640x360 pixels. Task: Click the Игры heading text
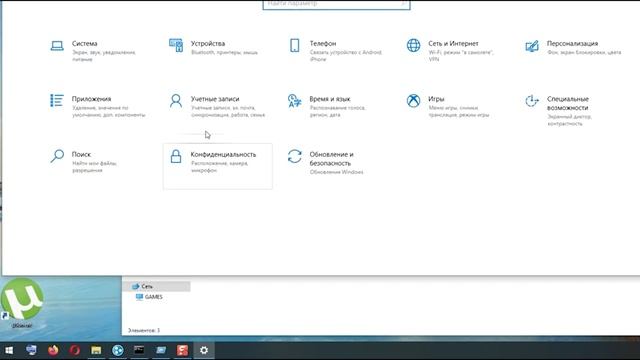click(436, 99)
